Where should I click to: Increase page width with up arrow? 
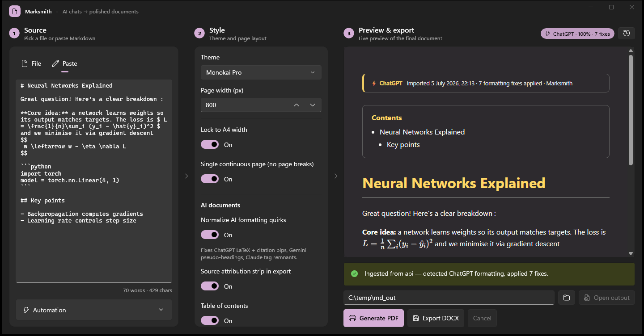click(x=296, y=105)
